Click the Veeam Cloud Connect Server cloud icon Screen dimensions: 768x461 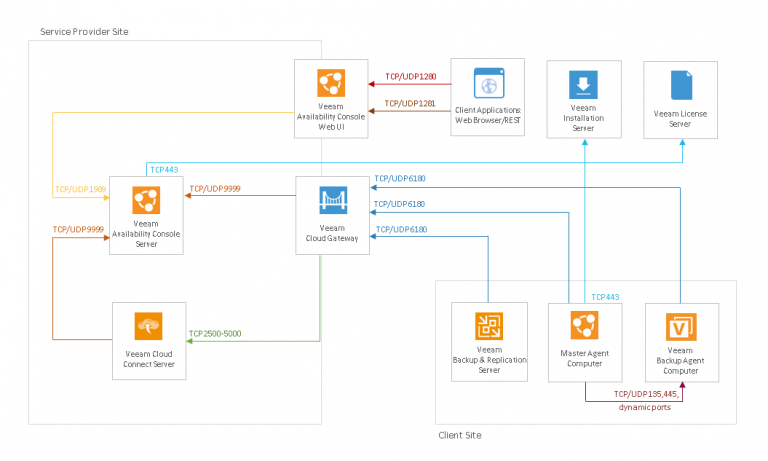[x=148, y=326]
